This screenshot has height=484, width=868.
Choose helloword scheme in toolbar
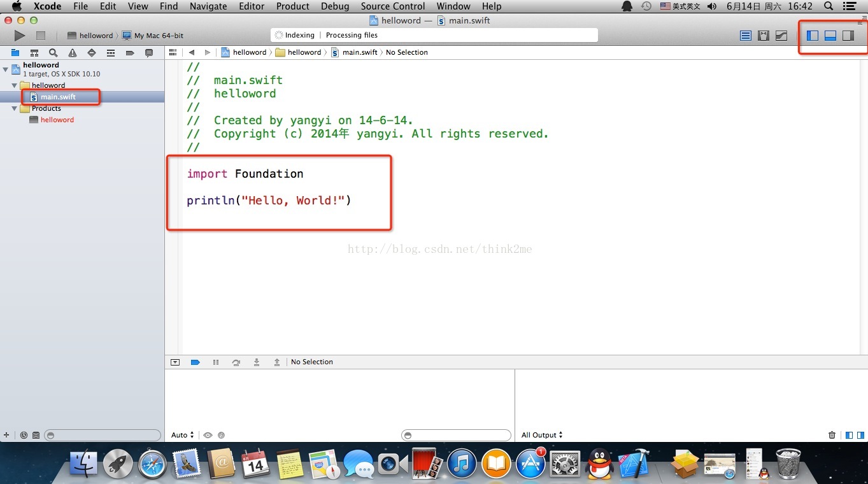tap(90, 36)
